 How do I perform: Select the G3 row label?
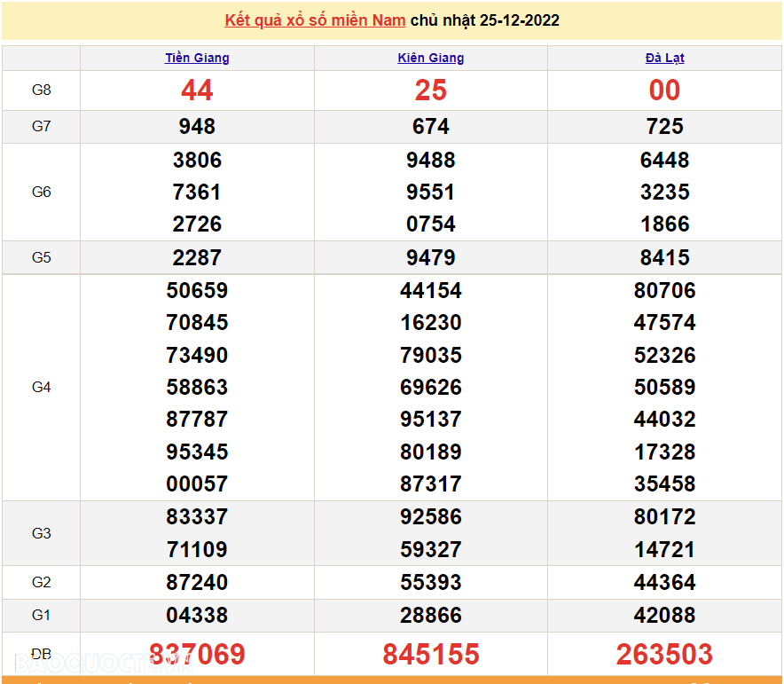coord(42,533)
